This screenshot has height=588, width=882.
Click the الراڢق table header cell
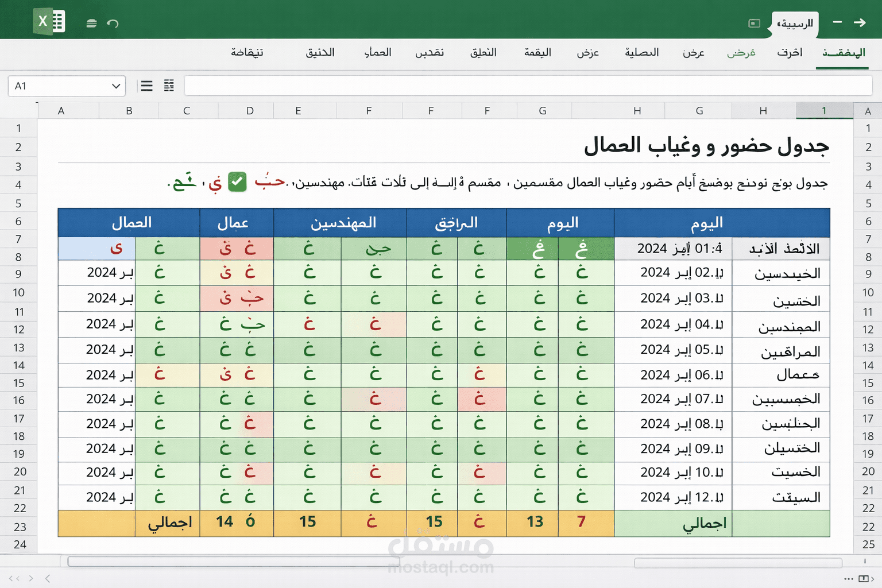coord(457,223)
